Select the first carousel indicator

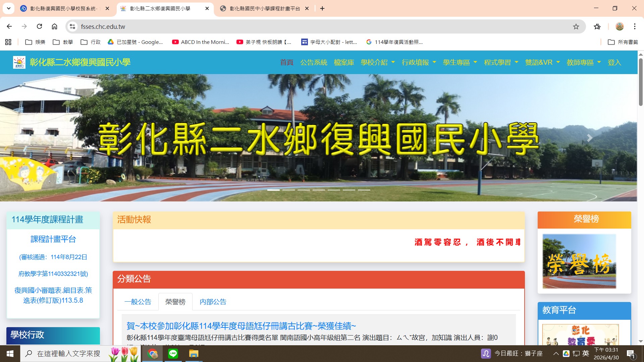click(273, 190)
